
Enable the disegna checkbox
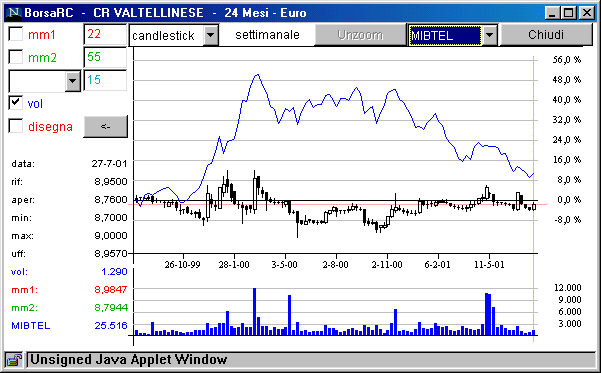point(16,126)
